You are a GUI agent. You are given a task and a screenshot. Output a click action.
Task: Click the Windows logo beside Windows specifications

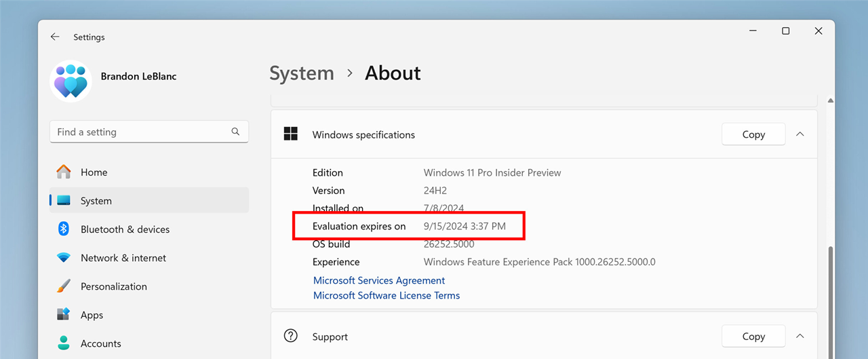[291, 134]
